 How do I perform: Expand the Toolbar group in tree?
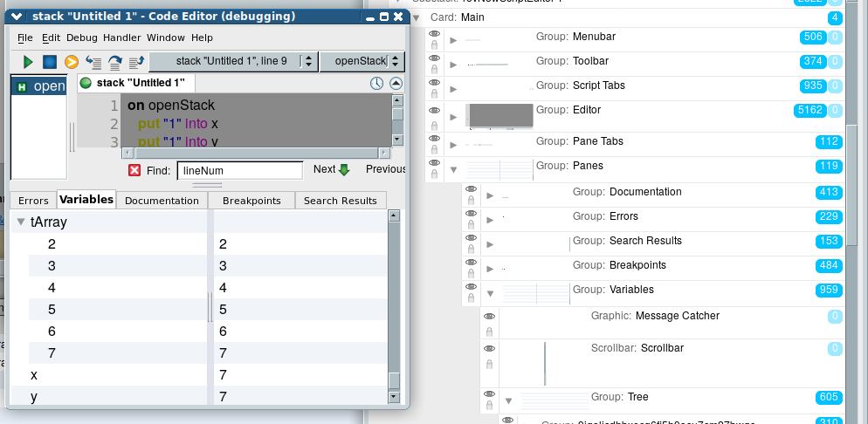pos(452,65)
